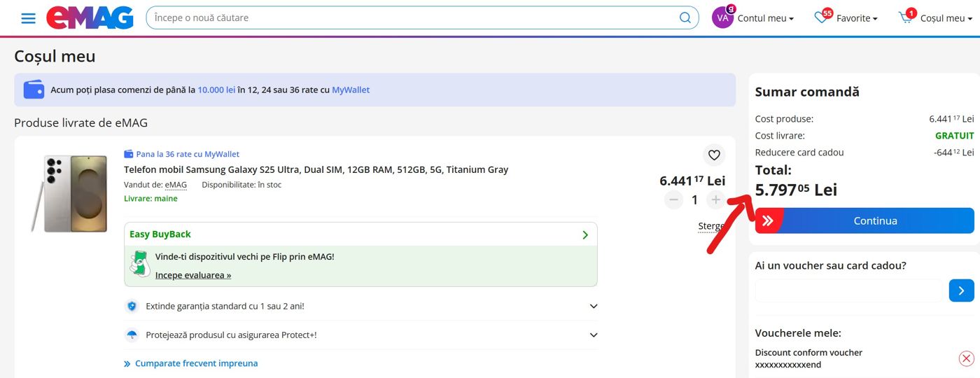Click the Protect+ umbrella icon

tap(132, 335)
